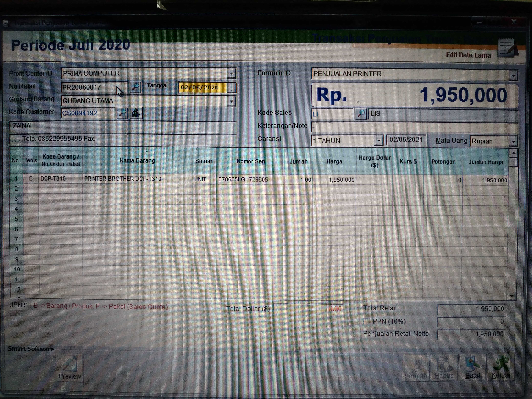This screenshot has width=532, height=399.
Task: Open the Mata Uang Rupiah dropdown
Action: coord(513,141)
